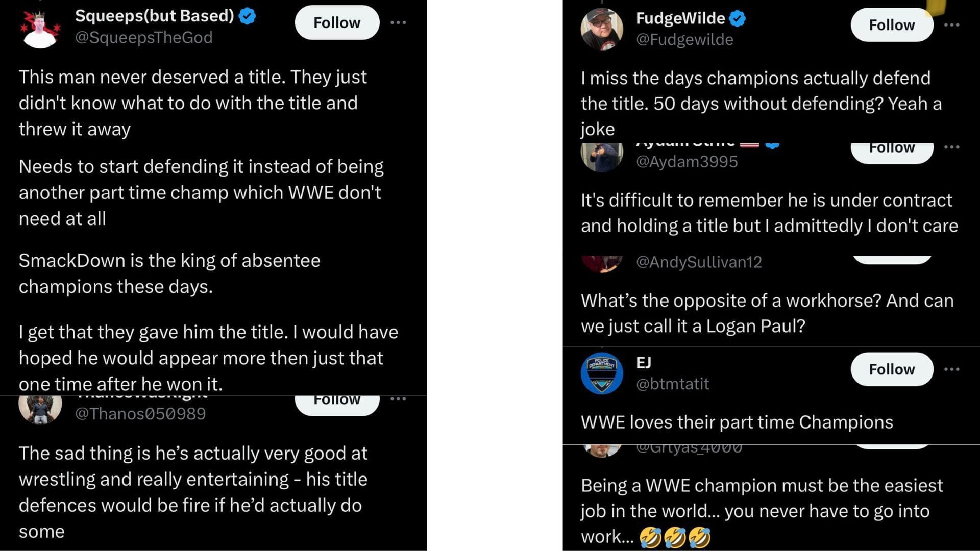Follow Aydam Strife
Viewport: 980px width, 551px height.
click(x=891, y=147)
